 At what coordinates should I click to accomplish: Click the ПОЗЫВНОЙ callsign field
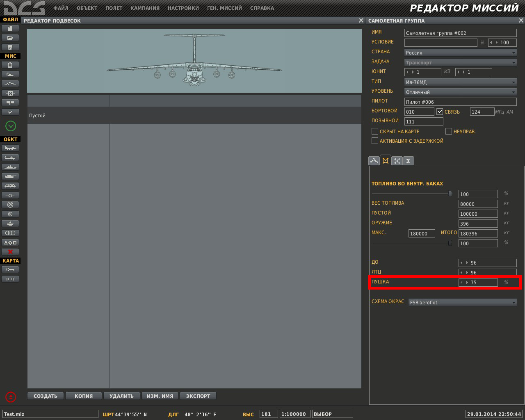point(424,121)
